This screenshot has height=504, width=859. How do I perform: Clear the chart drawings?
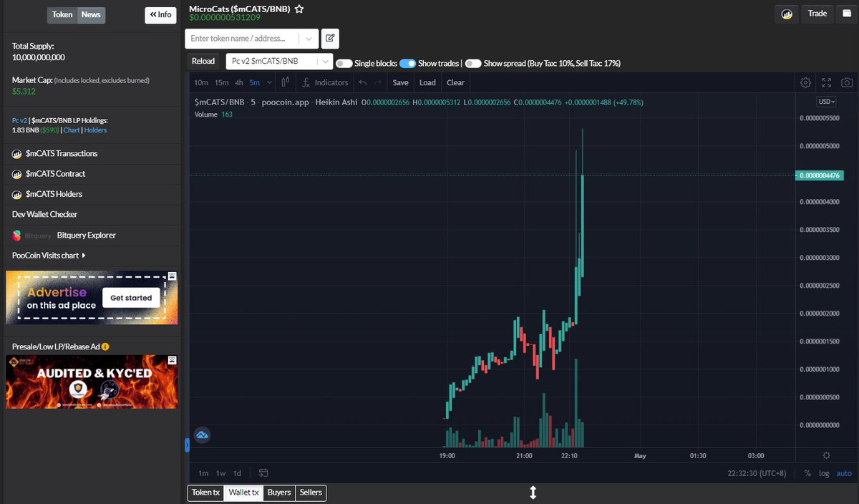(x=456, y=82)
